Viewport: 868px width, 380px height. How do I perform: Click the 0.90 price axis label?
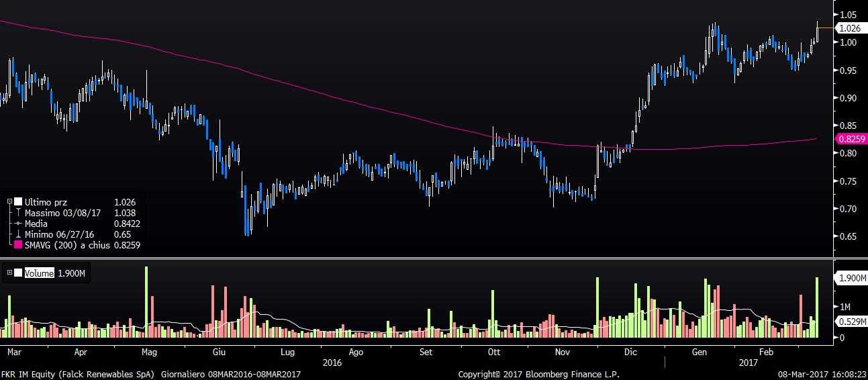pos(847,98)
